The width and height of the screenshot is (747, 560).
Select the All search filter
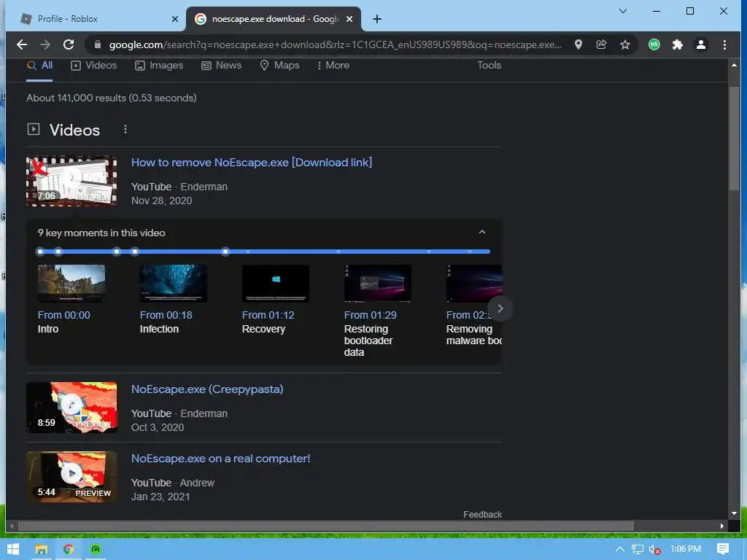(x=39, y=65)
